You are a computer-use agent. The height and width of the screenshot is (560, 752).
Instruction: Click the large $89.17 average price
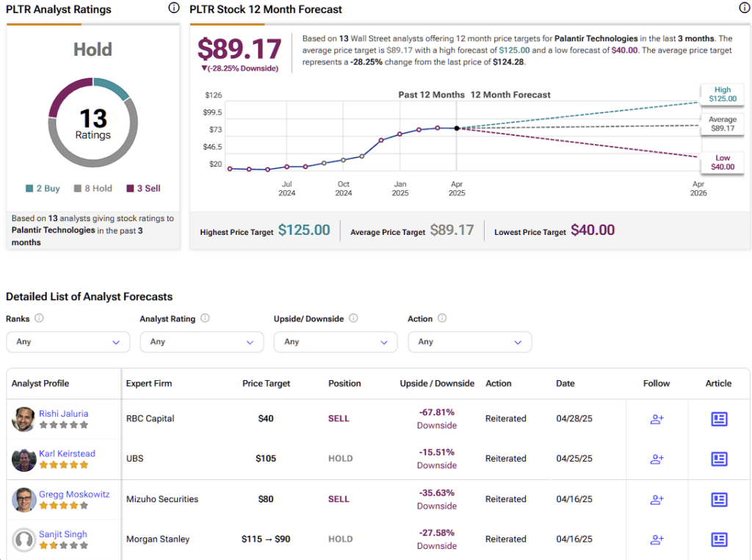(239, 49)
